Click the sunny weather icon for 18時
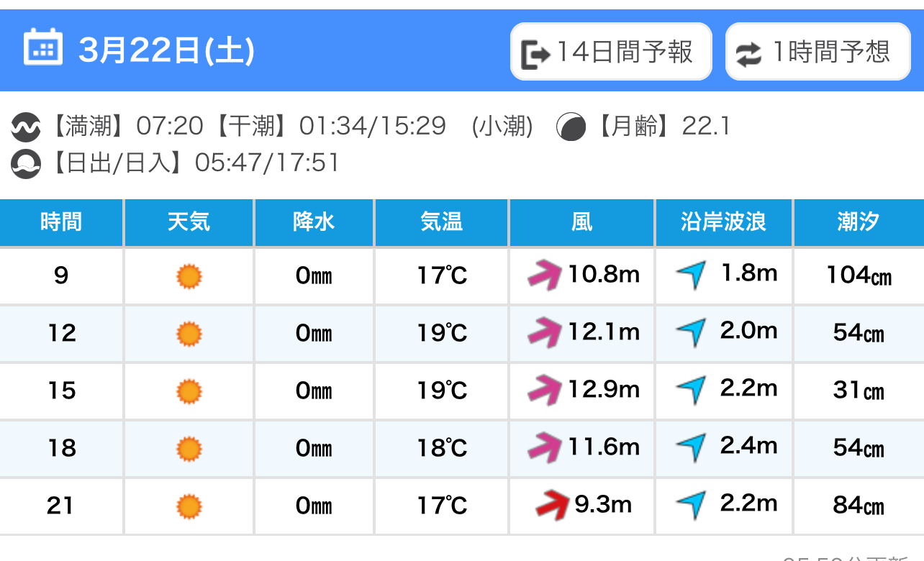The height and width of the screenshot is (561, 924). (189, 449)
